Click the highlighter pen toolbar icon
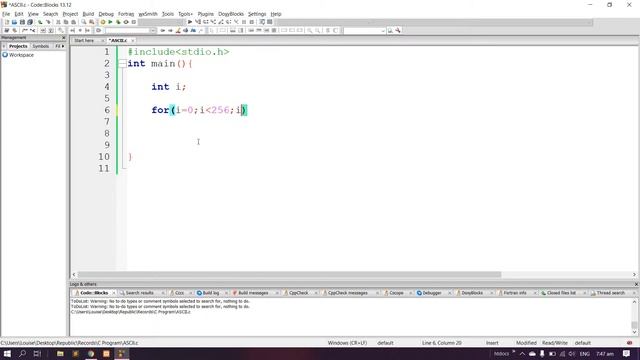This screenshot has height=360, width=640. (178, 31)
